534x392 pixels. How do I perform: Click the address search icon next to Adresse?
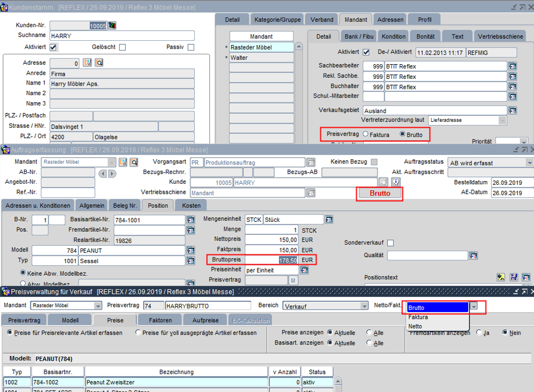(x=99, y=63)
